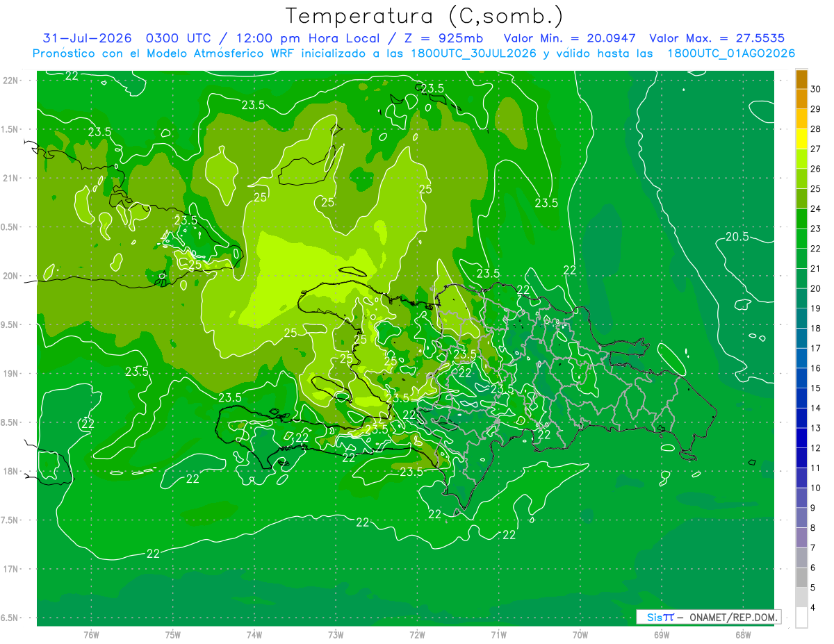Click legend value "4" on the colorbar
Image resolution: width=834 pixels, height=644 pixels.
(813, 608)
